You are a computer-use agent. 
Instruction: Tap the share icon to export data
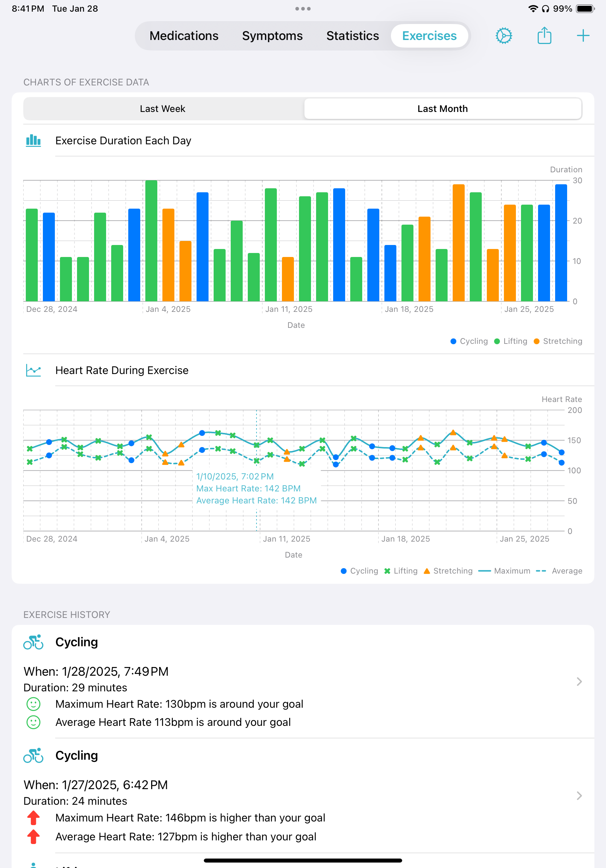(544, 36)
